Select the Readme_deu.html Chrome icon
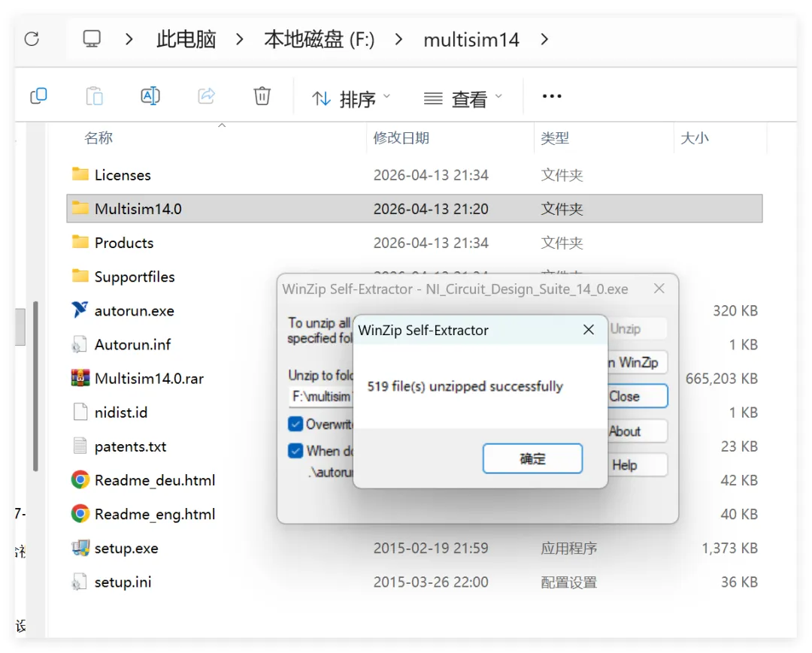 coord(80,479)
